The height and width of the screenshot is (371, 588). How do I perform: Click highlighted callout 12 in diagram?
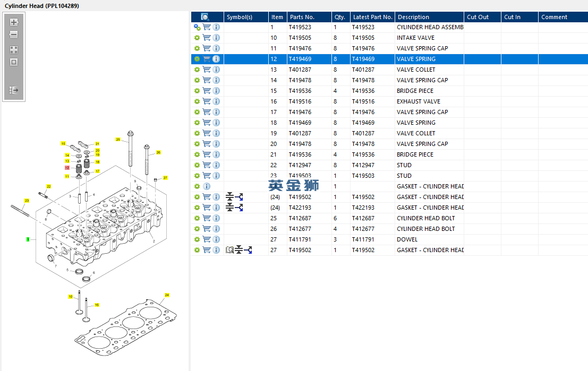67,168
